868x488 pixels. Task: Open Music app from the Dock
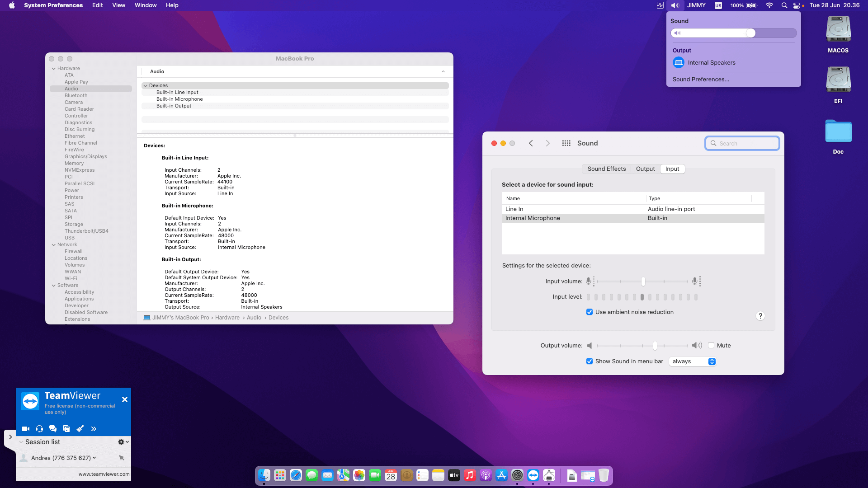(x=470, y=475)
